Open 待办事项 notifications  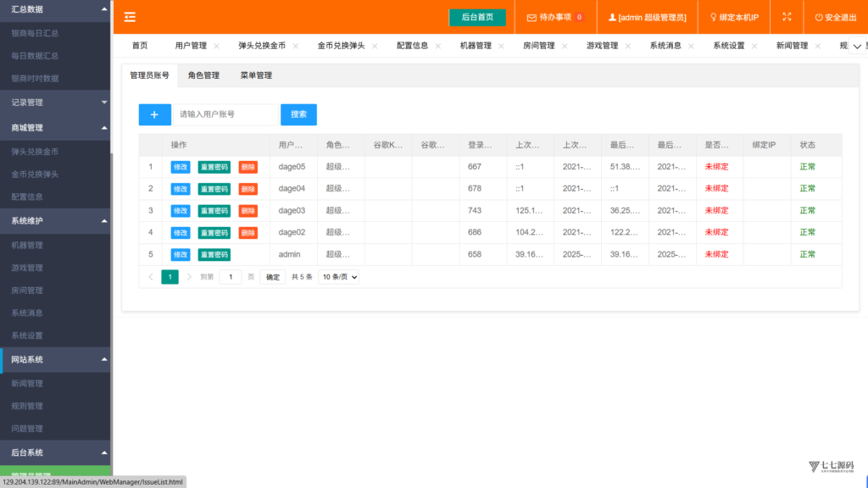[x=555, y=17]
